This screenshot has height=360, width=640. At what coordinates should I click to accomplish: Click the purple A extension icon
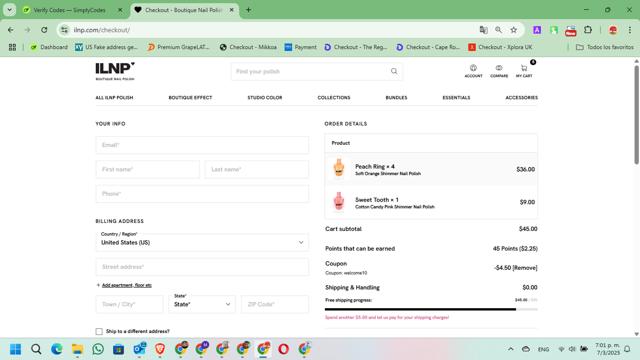click(x=537, y=30)
